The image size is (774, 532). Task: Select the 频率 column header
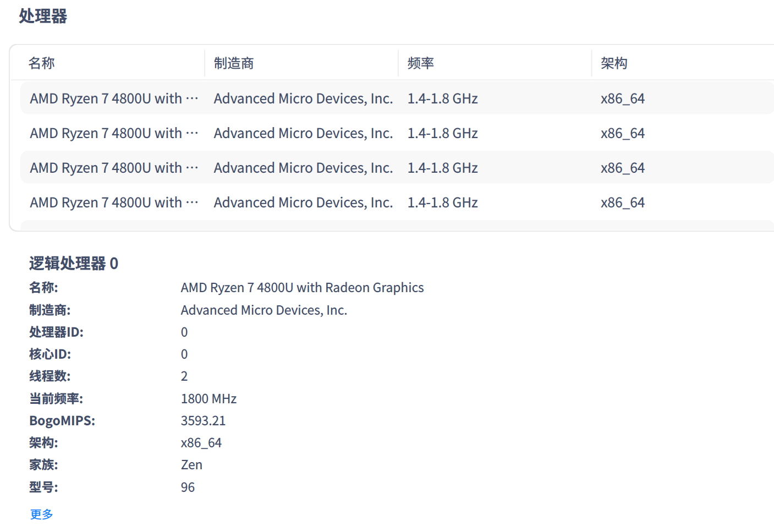coord(421,63)
